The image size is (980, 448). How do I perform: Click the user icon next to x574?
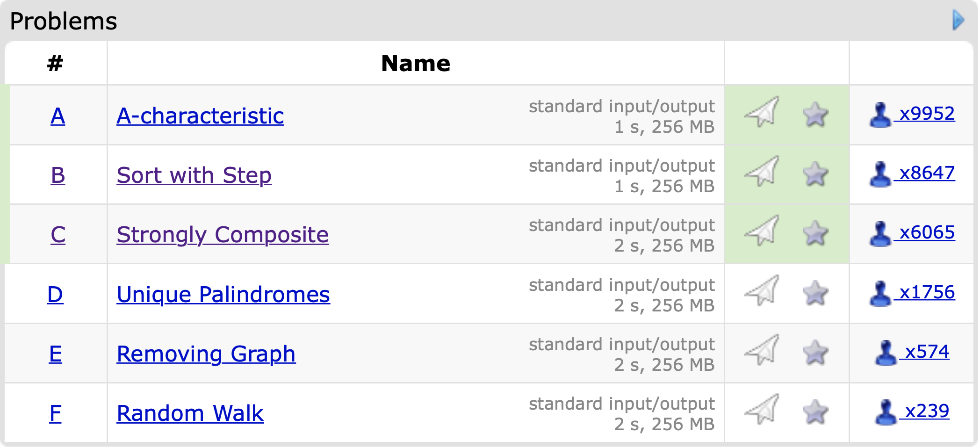[885, 353]
